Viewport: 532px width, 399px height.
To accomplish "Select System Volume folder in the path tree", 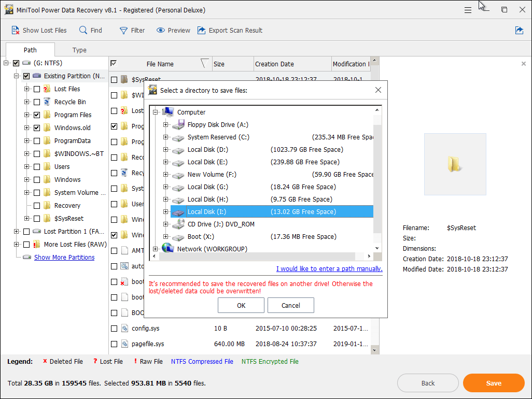I will click(x=80, y=193).
